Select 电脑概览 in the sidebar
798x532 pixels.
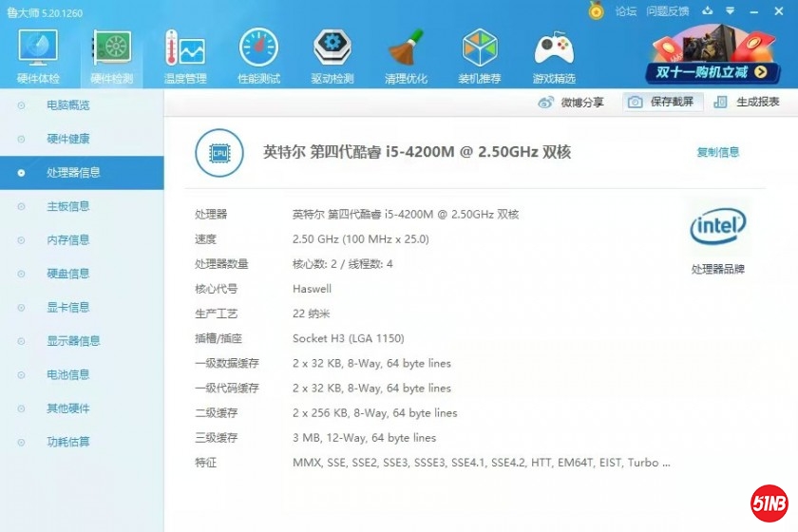point(68,105)
